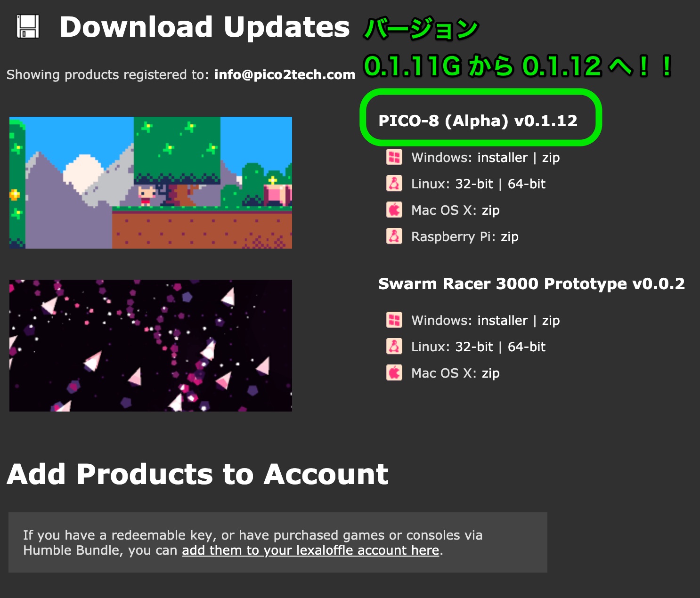Download the PICO-8 Mac OS X zip
The image size is (700, 598).
(x=490, y=210)
